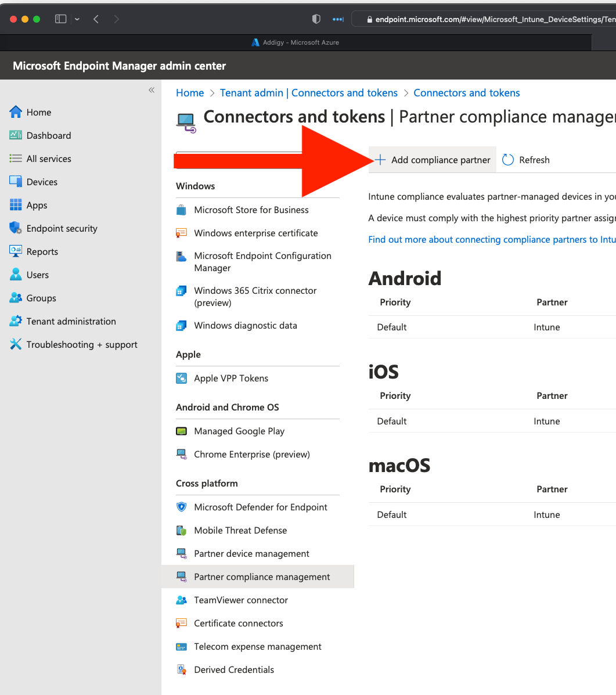The image size is (616, 695).
Task: Open Apple VPP Tokens settings
Action: (x=230, y=378)
